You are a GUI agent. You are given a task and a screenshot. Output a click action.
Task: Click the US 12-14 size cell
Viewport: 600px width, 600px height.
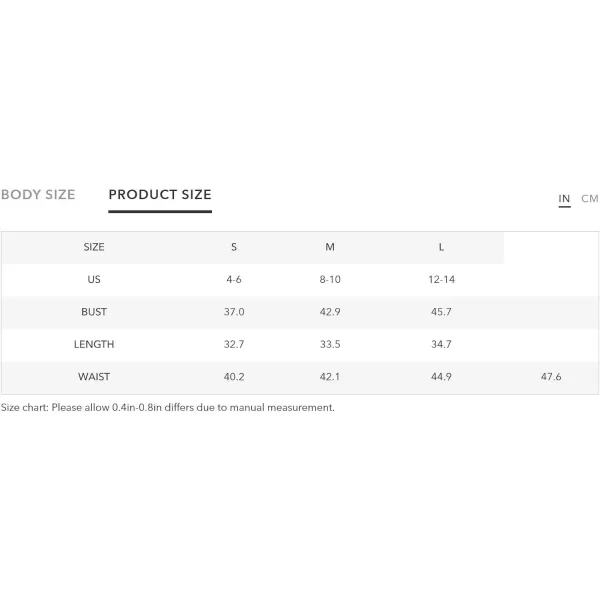(x=441, y=279)
